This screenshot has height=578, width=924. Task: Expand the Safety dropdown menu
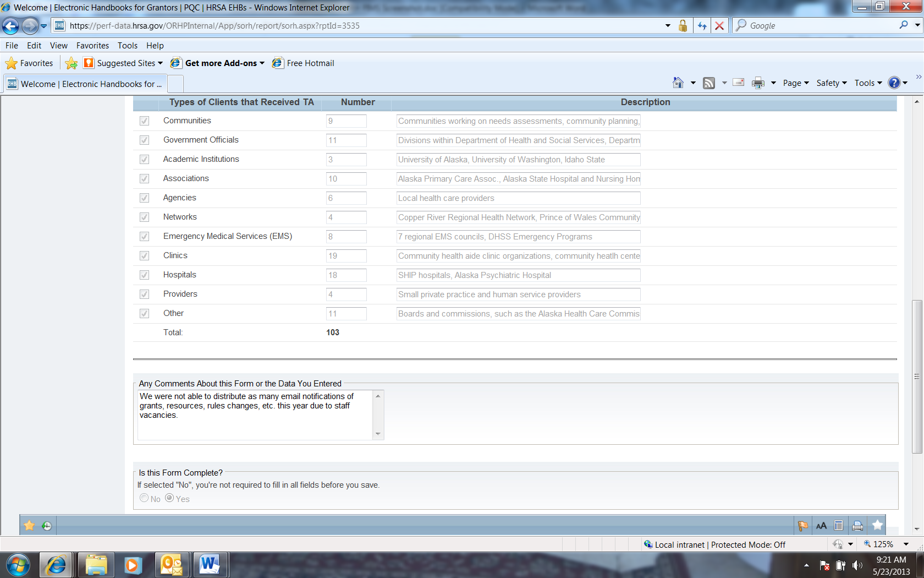831,83
